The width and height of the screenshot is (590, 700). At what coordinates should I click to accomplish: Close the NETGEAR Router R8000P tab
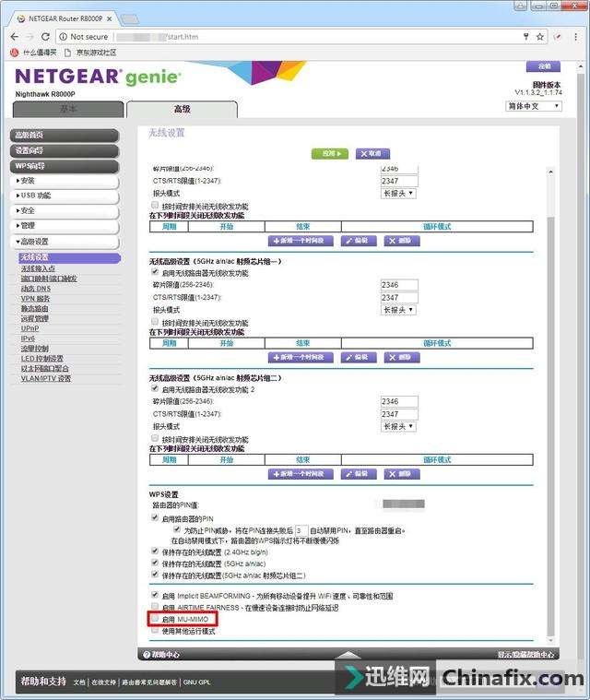click(109, 18)
